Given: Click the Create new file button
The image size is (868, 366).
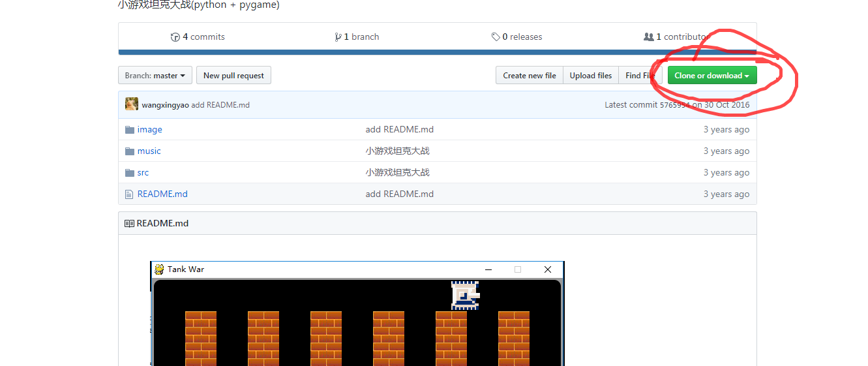Looking at the screenshot, I should click(530, 76).
